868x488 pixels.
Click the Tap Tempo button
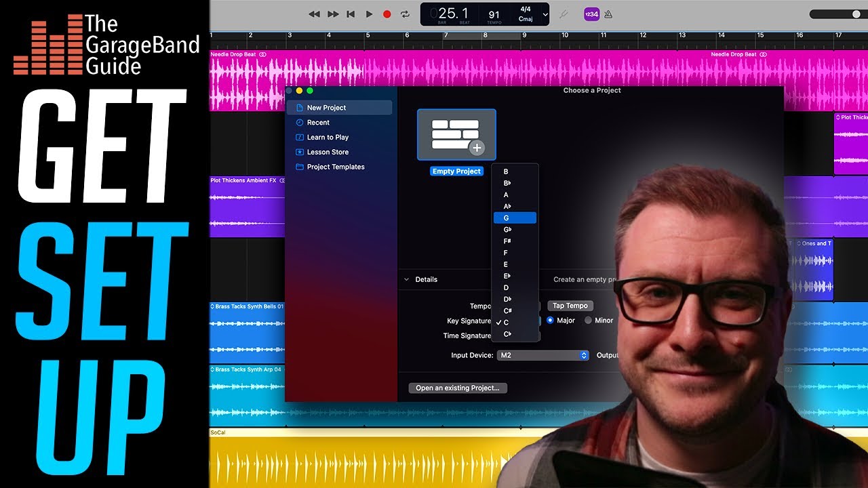click(x=570, y=306)
